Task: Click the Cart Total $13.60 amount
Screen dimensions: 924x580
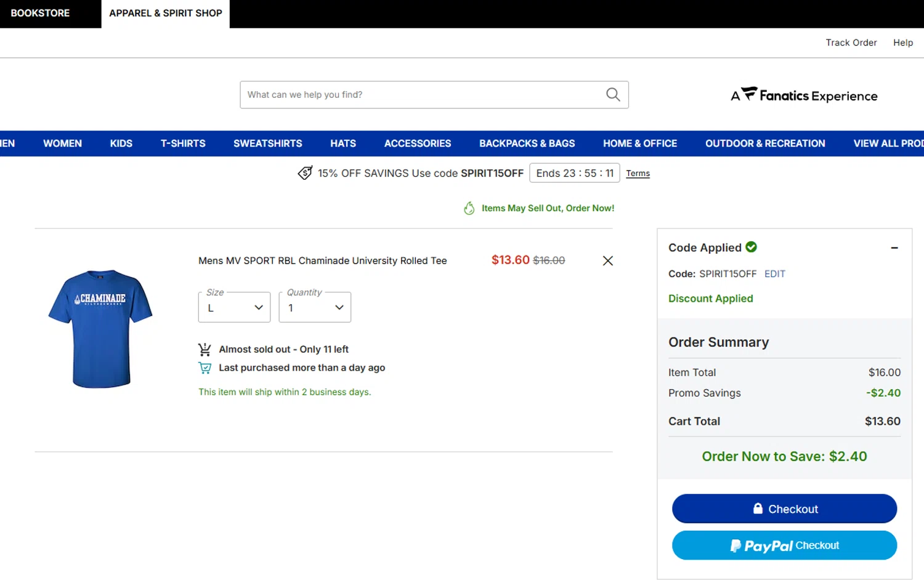Action: coord(882,421)
